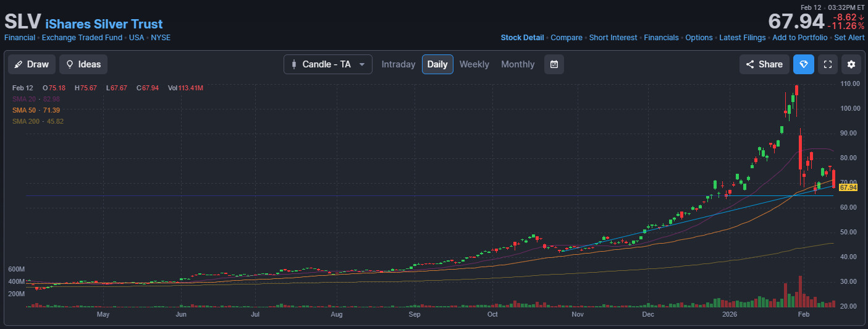Switch to the Monthly timeframe
The width and height of the screenshot is (868, 329).
coord(518,64)
